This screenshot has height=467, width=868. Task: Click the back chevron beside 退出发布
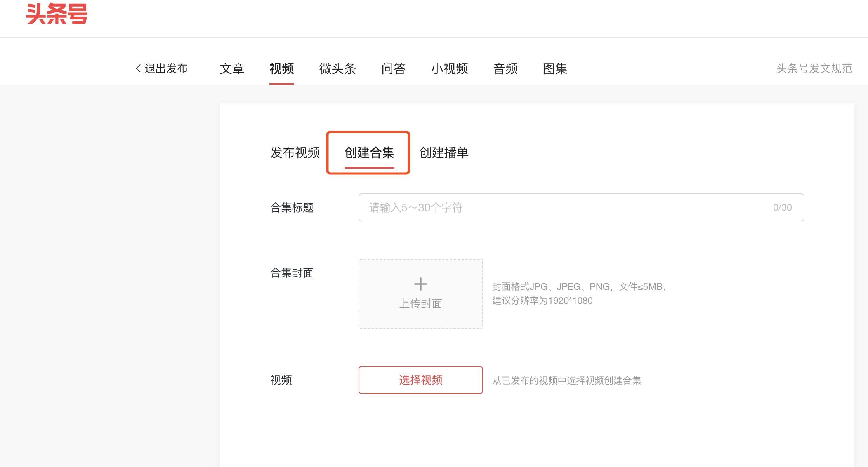(138, 69)
